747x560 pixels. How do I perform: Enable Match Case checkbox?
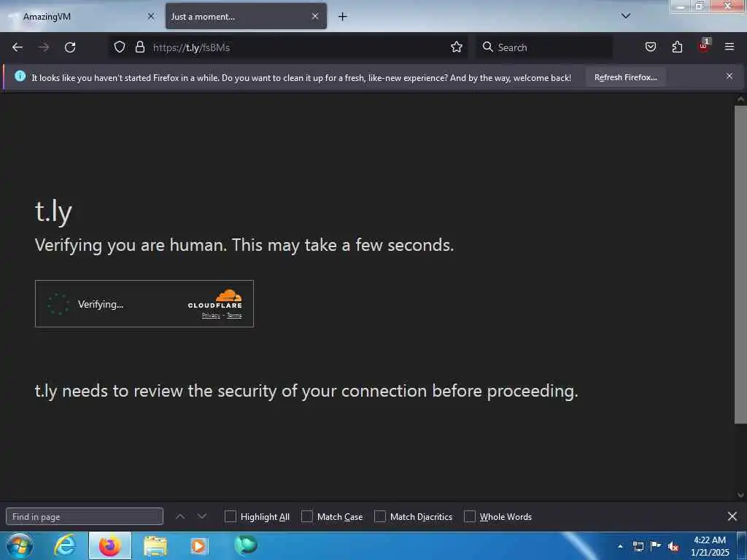tap(307, 516)
